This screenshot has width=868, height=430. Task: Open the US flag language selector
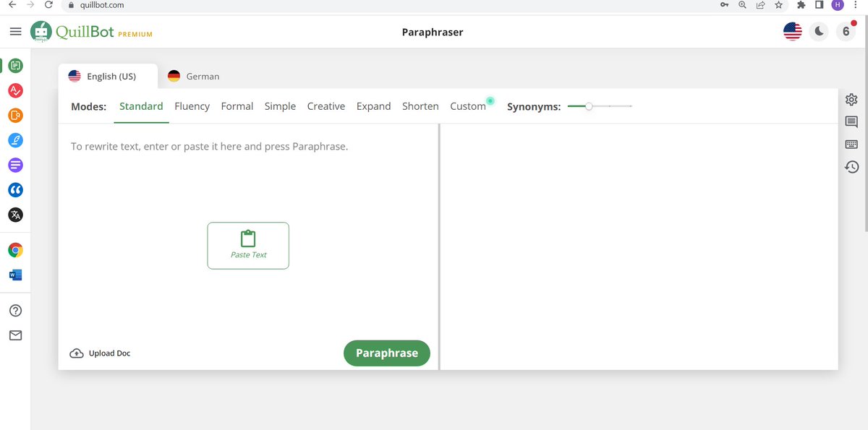click(793, 32)
